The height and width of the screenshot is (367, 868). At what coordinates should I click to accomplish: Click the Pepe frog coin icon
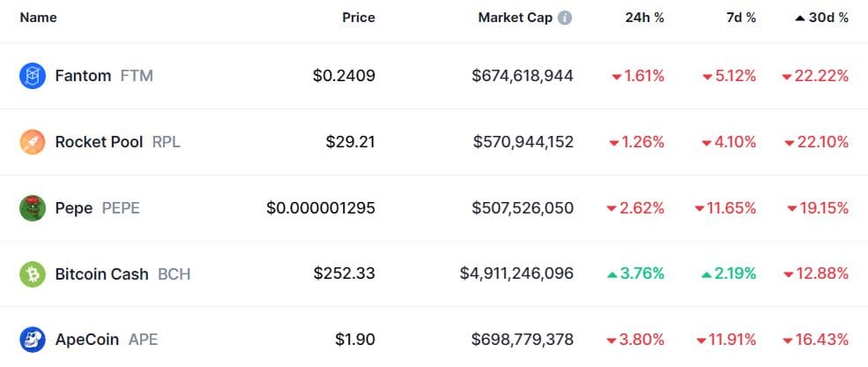coord(32,208)
